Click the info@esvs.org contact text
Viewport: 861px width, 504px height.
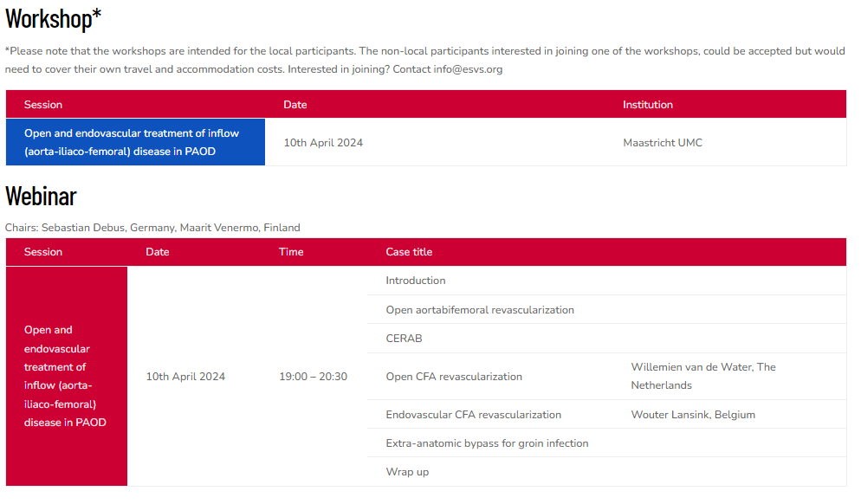tap(468, 69)
